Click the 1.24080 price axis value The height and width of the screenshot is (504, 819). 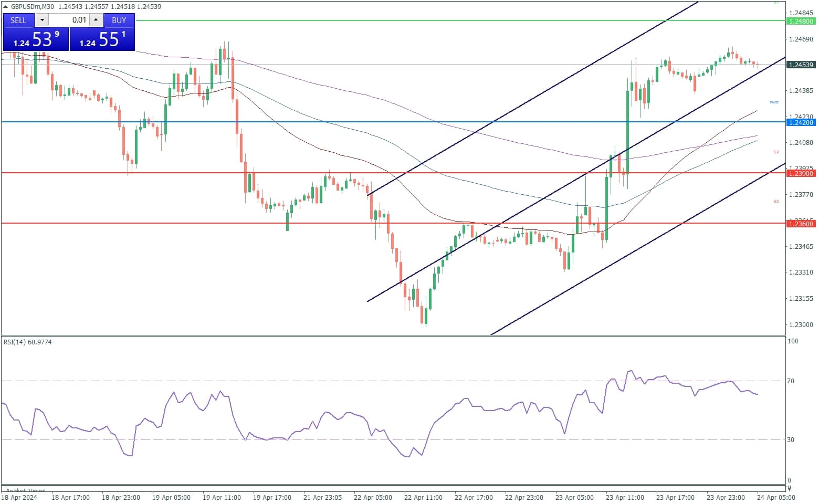[801, 142]
